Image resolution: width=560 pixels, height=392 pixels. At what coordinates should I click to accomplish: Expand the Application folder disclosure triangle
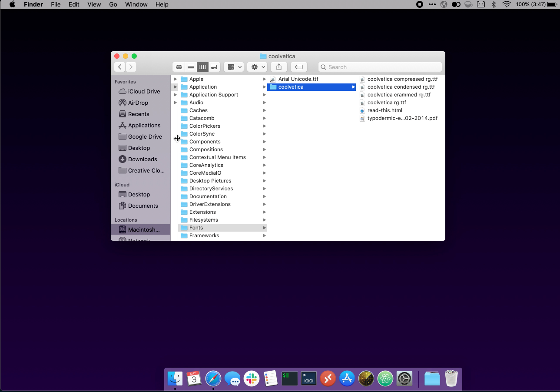(176, 87)
